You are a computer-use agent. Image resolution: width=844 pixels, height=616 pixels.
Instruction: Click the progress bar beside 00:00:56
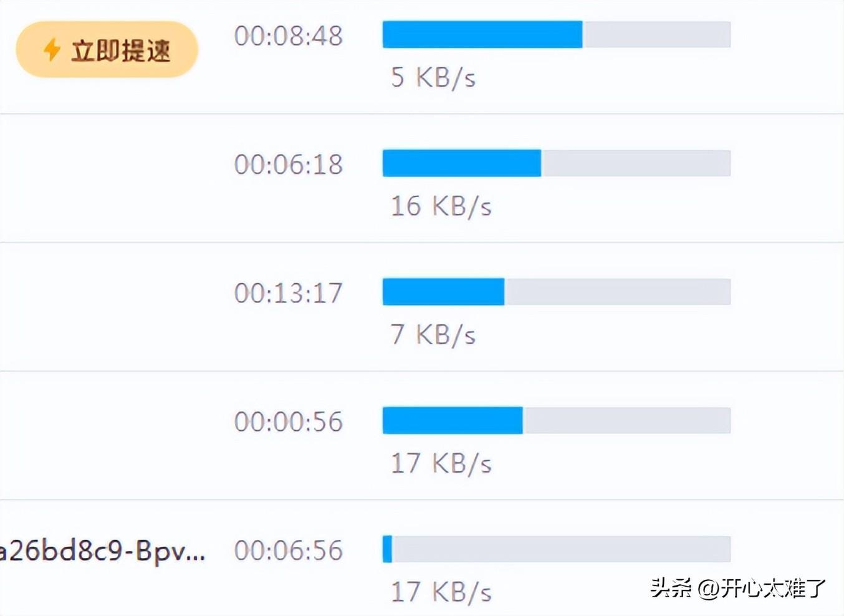(x=556, y=421)
